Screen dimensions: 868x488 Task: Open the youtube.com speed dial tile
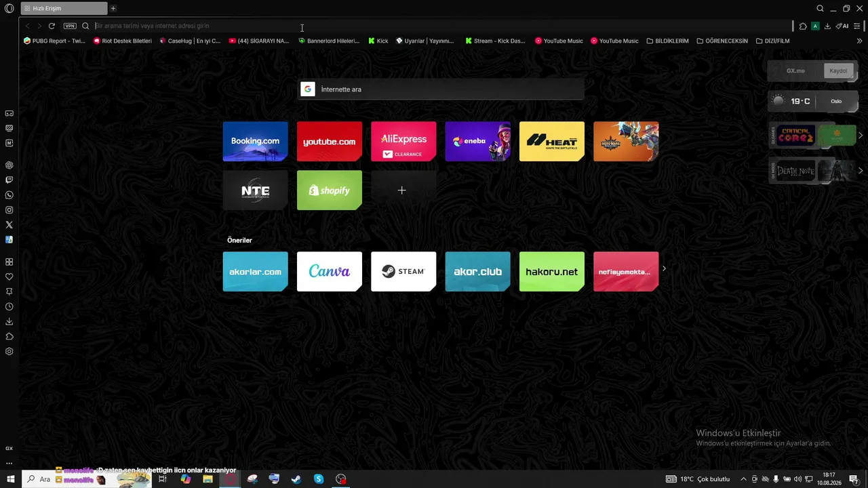click(x=330, y=142)
